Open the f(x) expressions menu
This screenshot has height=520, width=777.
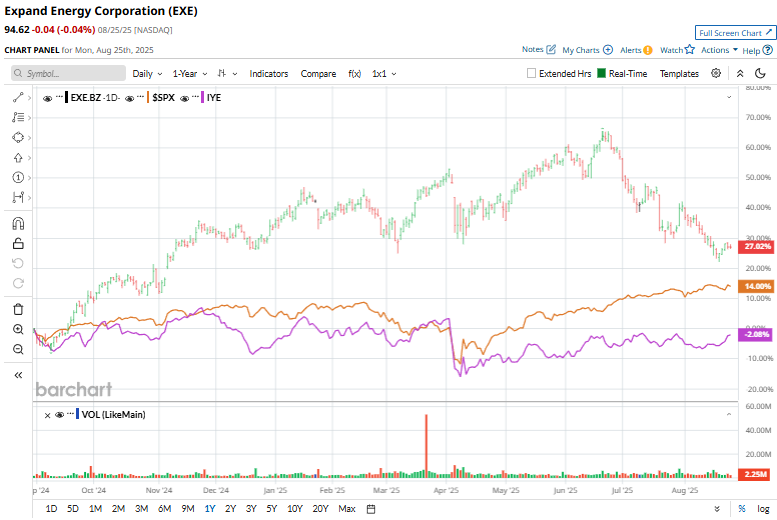coord(354,73)
